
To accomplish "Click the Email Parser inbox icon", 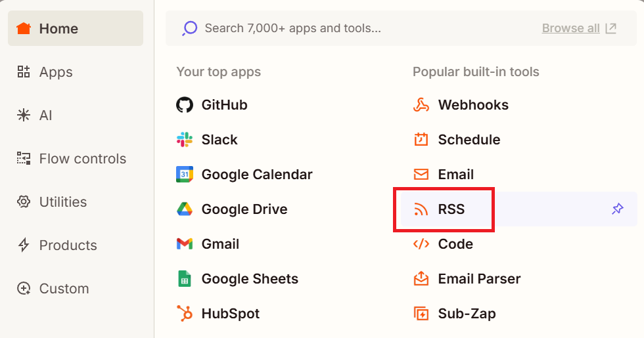I will (421, 278).
